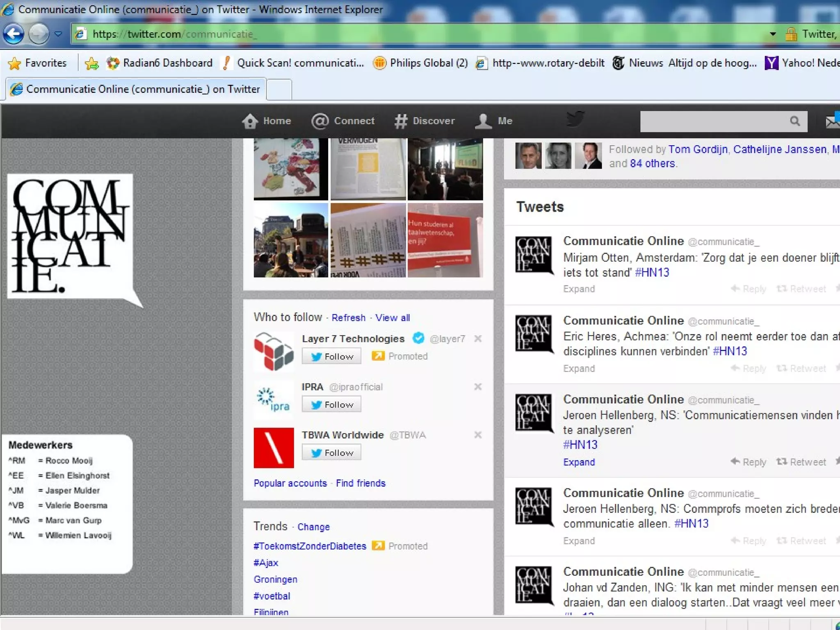840x630 pixels.
Task: Dismiss the Layer 7 Technologies suggestion
Action: [x=477, y=339]
